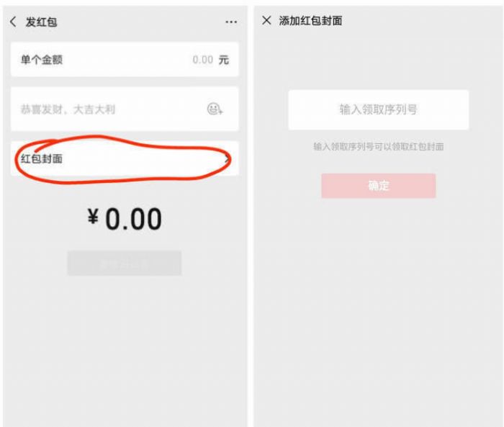Click the 恭喜发财、大吉大利 greeting field

tap(125, 109)
